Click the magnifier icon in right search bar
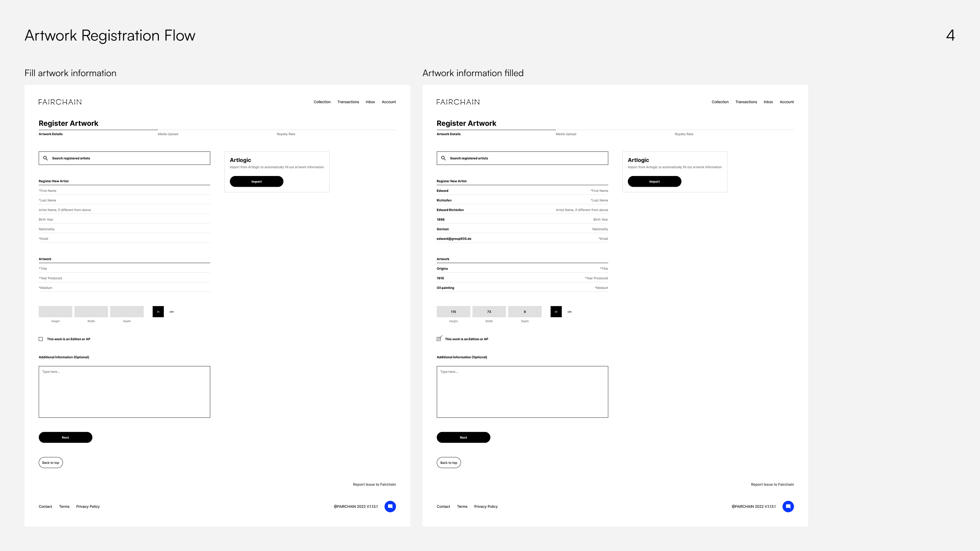The image size is (980, 551). pos(443,158)
